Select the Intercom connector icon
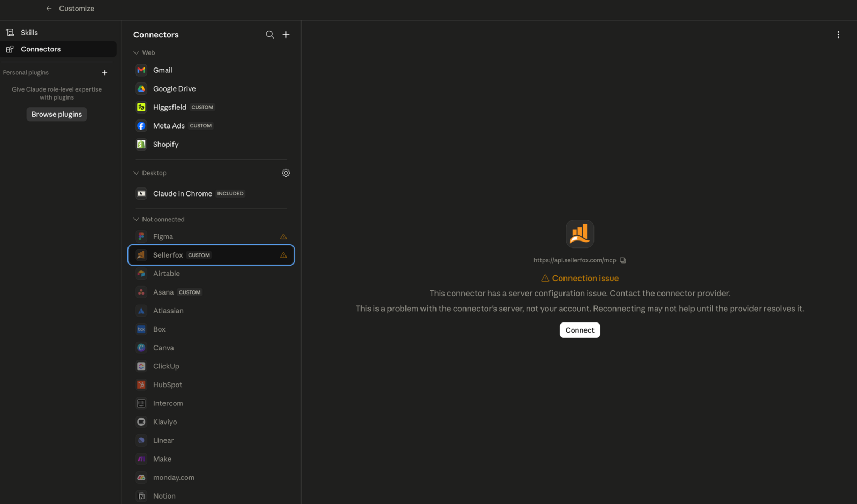Image resolution: width=857 pixels, height=504 pixels. coord(141,403)
